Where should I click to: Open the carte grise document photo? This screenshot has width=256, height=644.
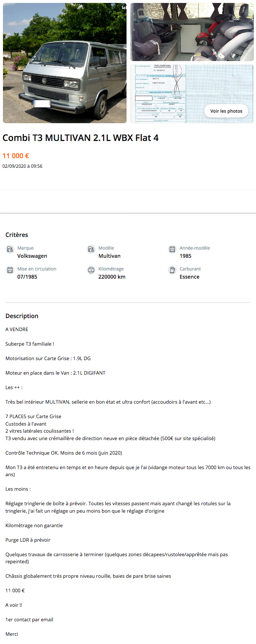[x=192, y=94]
